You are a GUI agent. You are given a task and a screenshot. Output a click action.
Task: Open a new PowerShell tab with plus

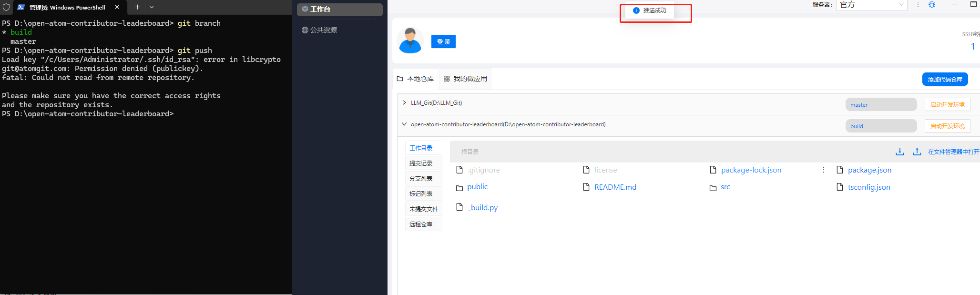(x=137, y=7)
